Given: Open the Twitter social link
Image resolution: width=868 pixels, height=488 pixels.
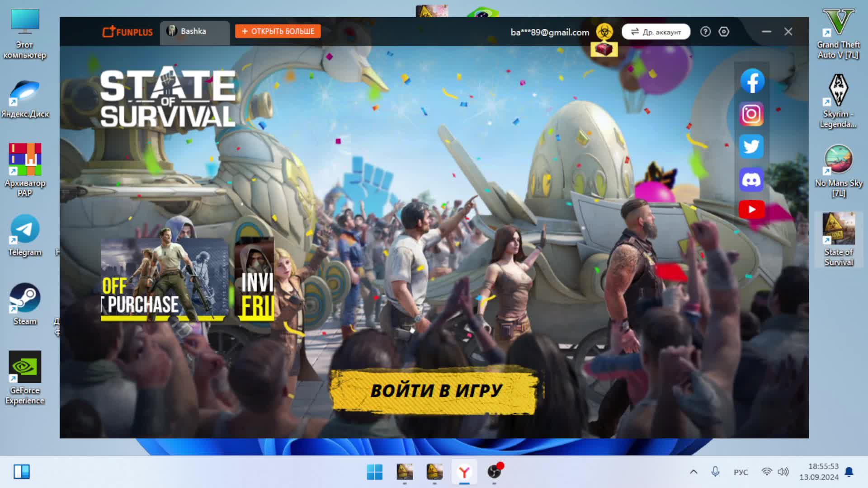Looking at the screenshot, I should click(751, 146).
